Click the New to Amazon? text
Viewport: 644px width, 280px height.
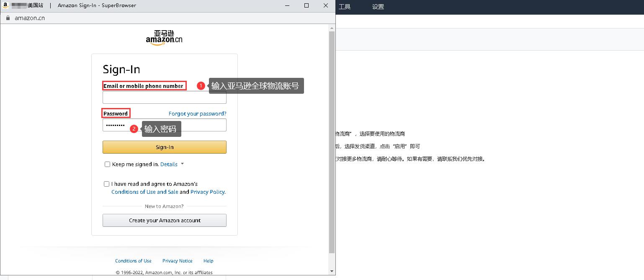(164, 206)
